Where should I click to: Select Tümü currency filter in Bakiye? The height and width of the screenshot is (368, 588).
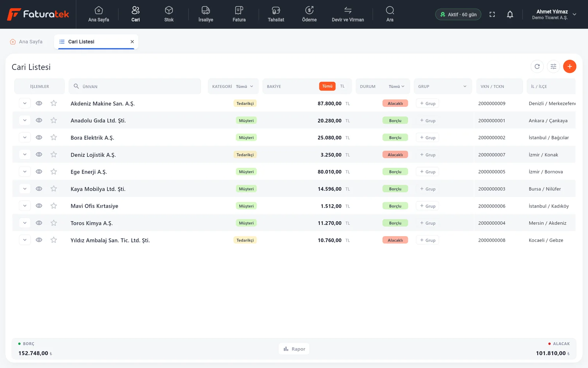pyautogui.click(x=327, y=86)
